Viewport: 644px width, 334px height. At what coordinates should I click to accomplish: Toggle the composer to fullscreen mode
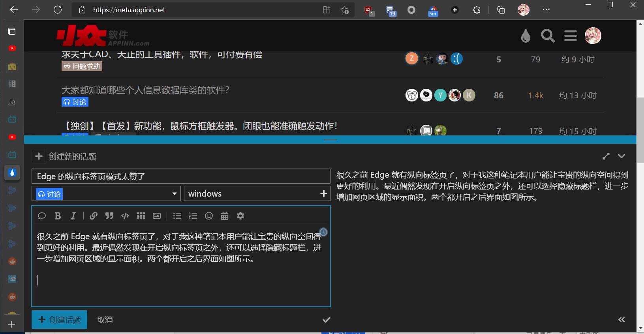606,156
